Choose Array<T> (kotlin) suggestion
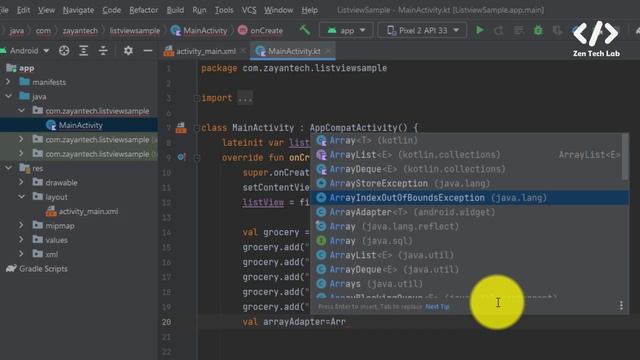 pos(469,140)
